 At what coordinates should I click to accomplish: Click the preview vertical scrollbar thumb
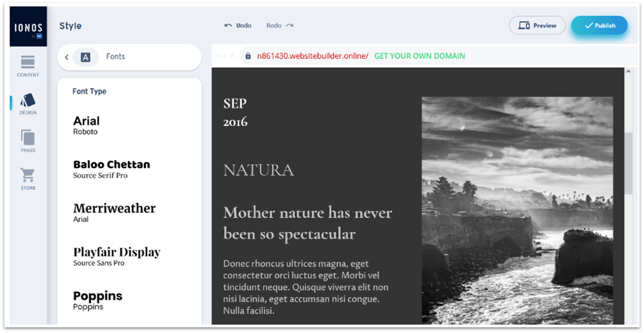tap(629, 163)
